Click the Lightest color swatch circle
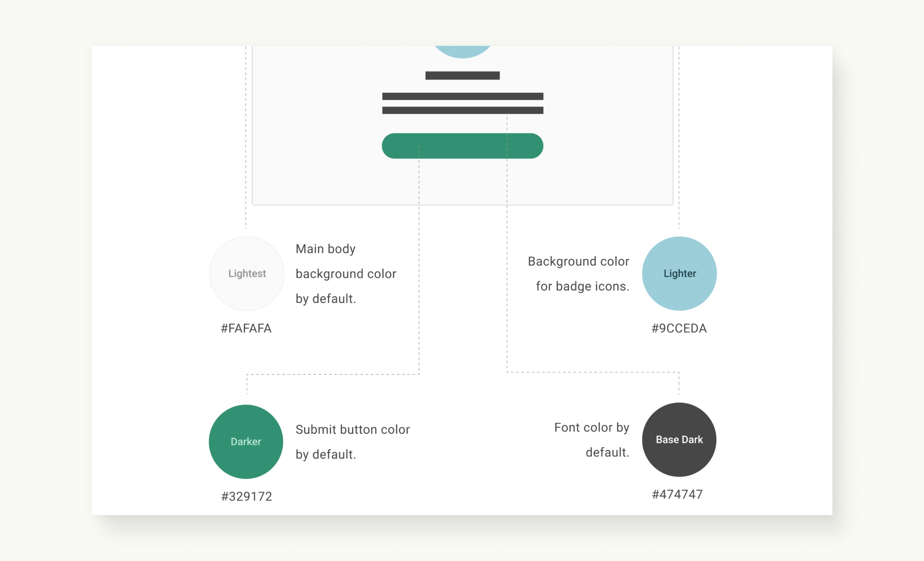Screen dimensions: 924x561 point(247,274)
